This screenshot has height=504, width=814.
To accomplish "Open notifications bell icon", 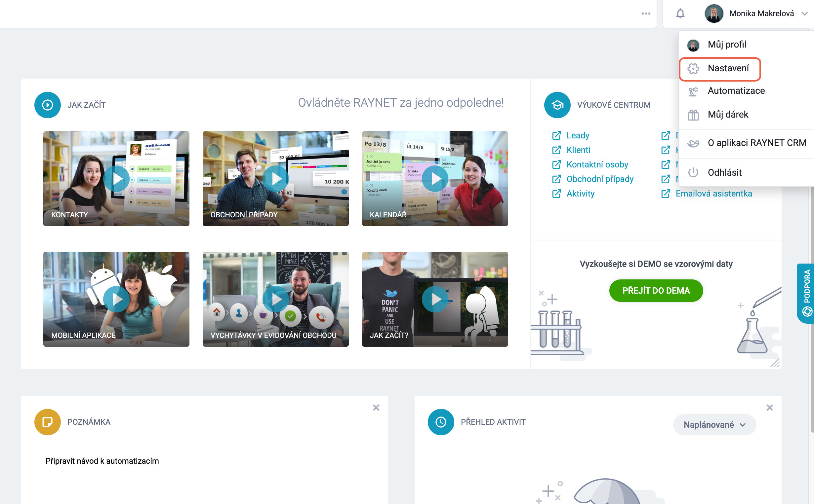I will click(680, 14).
